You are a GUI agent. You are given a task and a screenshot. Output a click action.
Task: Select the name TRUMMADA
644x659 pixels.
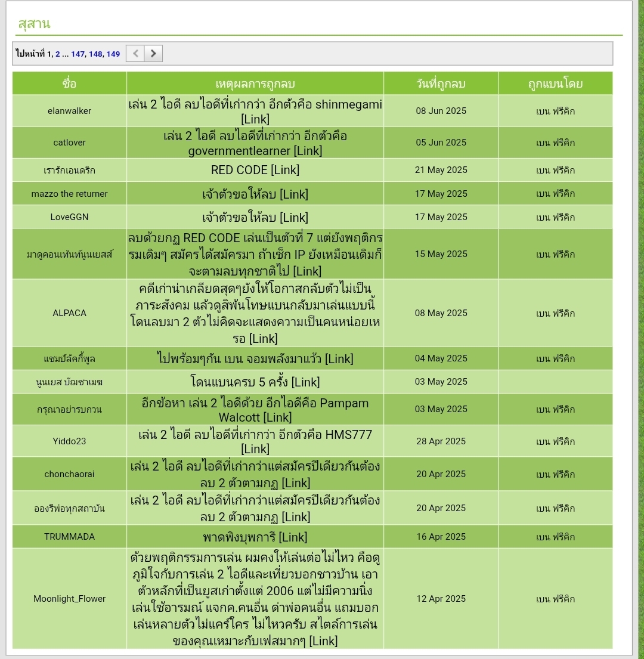click(x=69, y=537)
